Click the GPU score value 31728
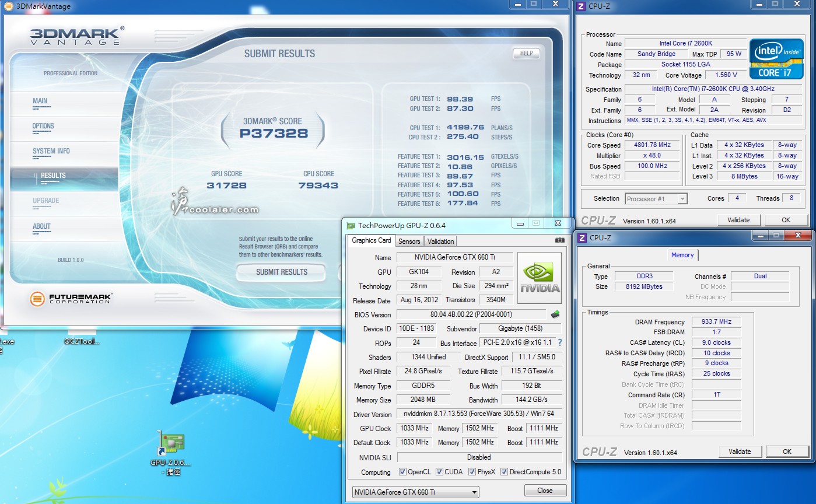The image size is (816, 504). (x=226, y=185)
